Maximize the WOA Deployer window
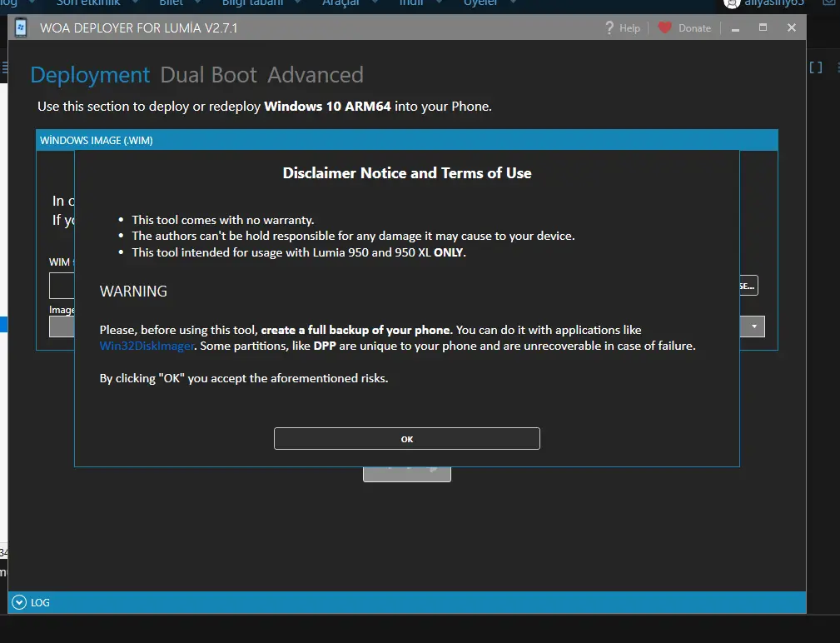The image size is (840, 643). 763,27
